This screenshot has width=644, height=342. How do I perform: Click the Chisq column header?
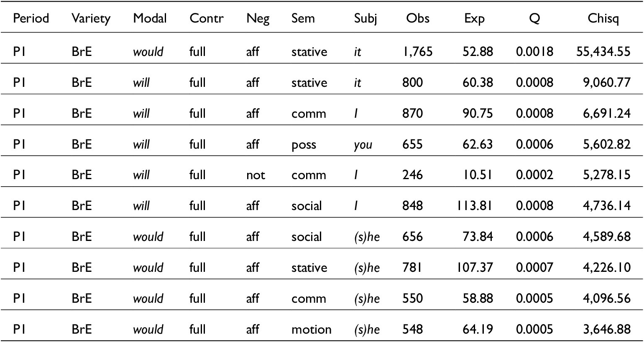click(603, 18)
